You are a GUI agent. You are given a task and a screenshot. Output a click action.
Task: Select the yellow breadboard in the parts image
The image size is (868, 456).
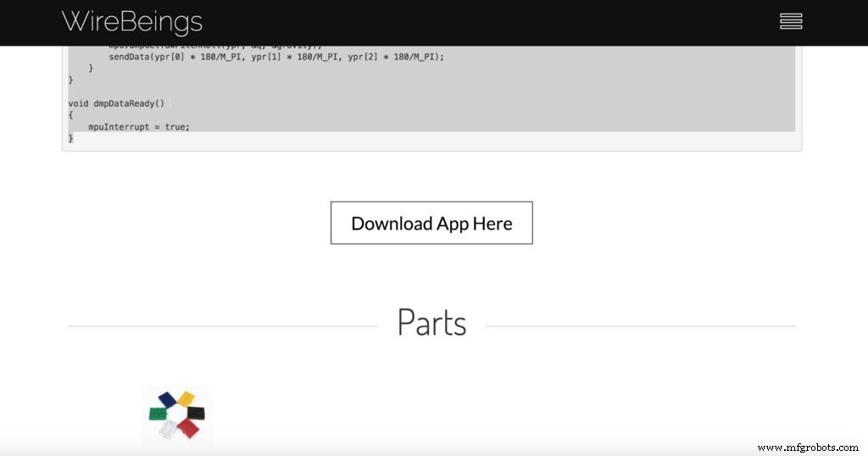click(186, 398)
